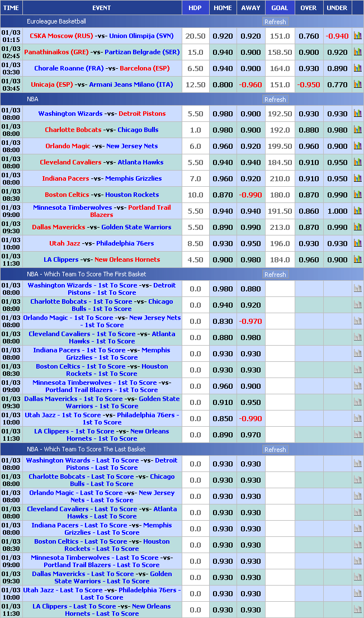The width and height of the screenshot is (364, 618).
Task: Choose over odds 0.930 for Wizards vs Pistons
Action: click(x=309, y=114)
